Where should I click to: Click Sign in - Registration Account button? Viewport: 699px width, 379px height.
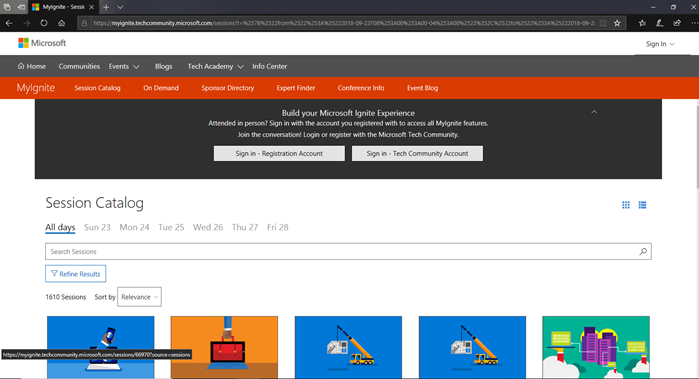tap(279, 153)
